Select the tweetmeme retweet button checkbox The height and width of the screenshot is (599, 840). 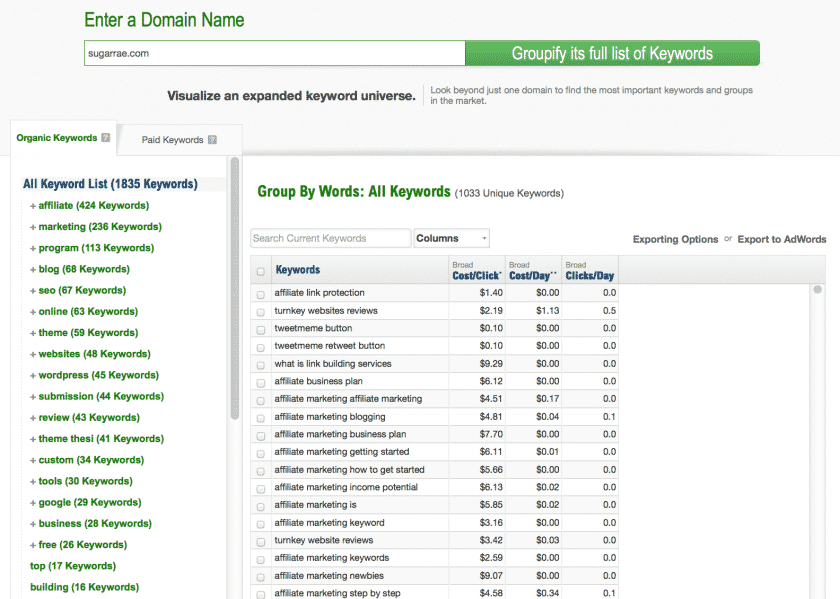click(261, 348)
